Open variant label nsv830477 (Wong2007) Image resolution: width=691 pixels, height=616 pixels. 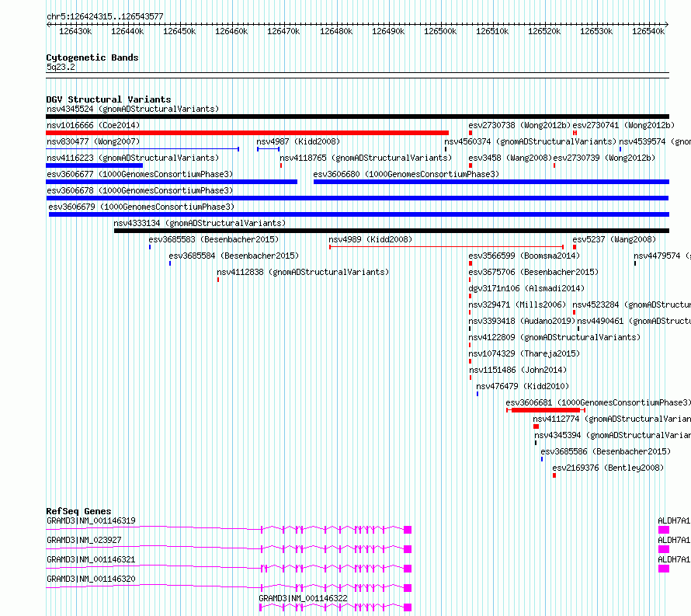(x=93, y=141)
